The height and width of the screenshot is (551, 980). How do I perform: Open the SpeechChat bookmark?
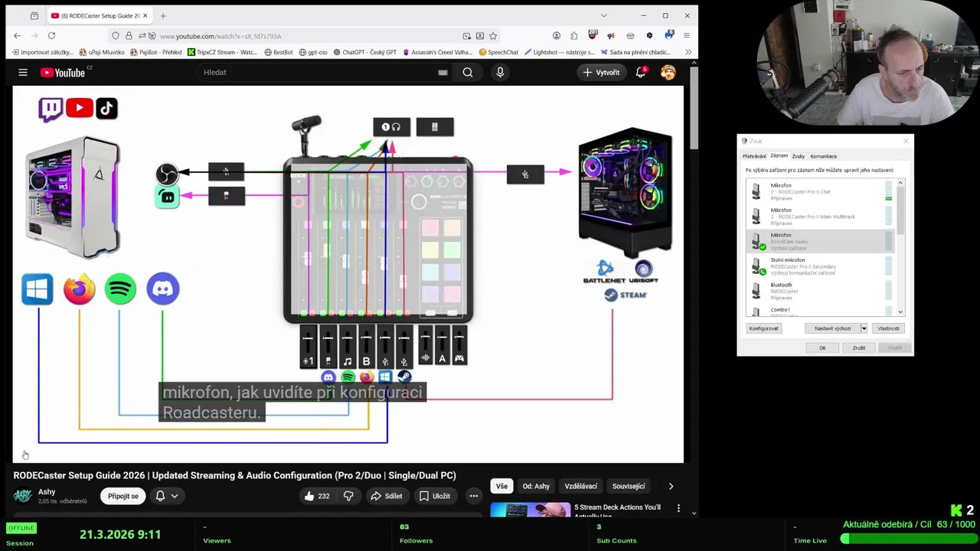point(498,52)
